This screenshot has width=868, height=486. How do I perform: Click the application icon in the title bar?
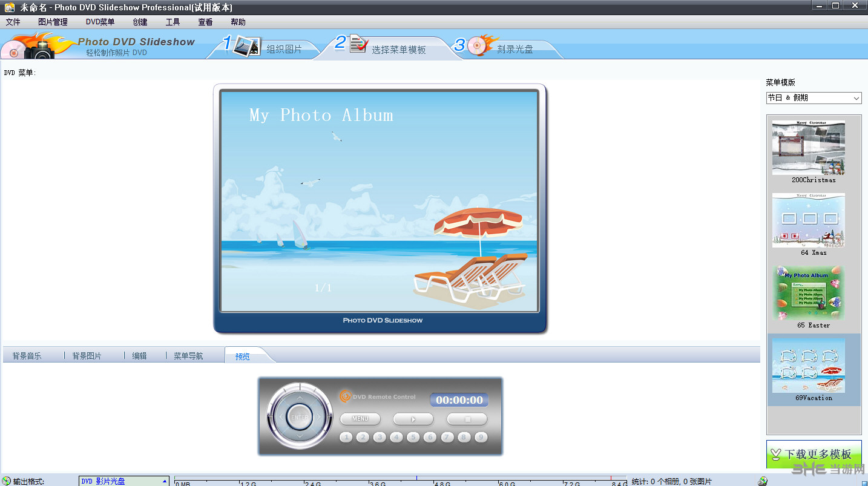(8, 7)
